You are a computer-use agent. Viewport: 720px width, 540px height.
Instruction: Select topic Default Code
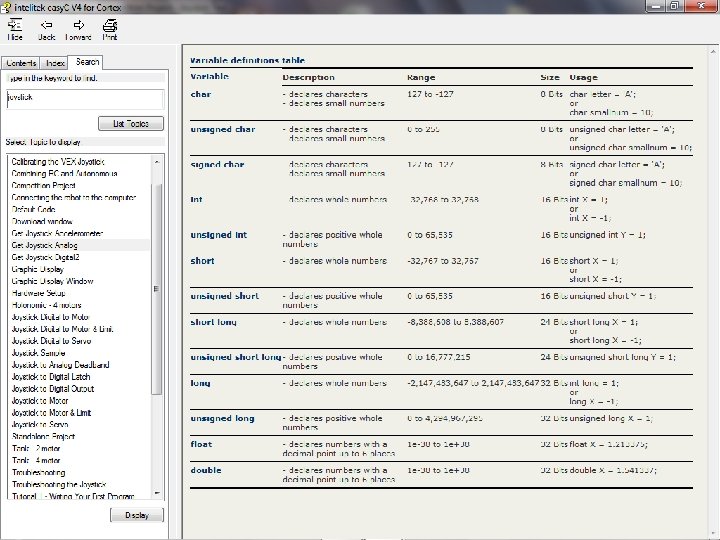(34, 209)
